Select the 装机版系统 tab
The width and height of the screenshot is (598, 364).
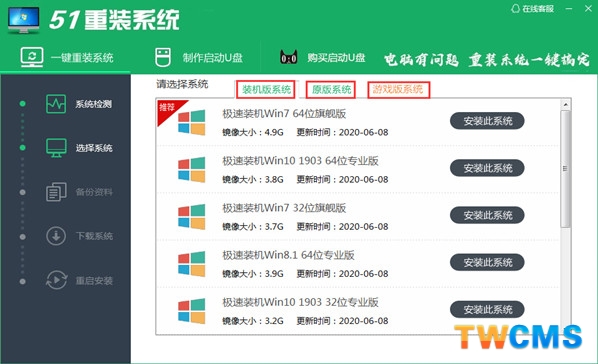[x=266, y=90]
